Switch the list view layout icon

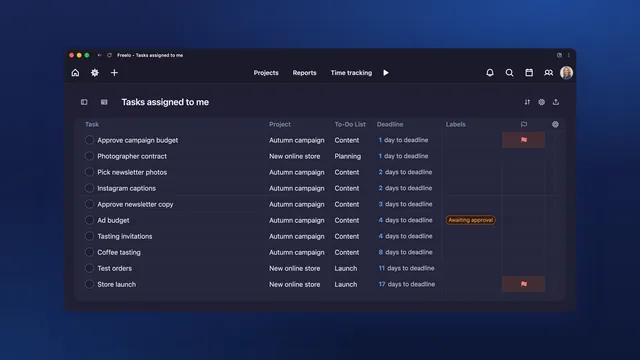104,102
